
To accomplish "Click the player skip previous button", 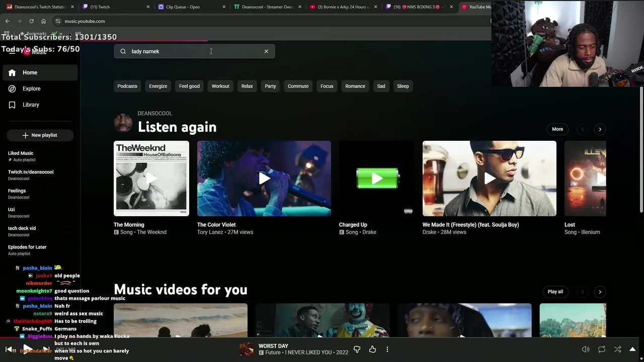I will click(9, 349).
